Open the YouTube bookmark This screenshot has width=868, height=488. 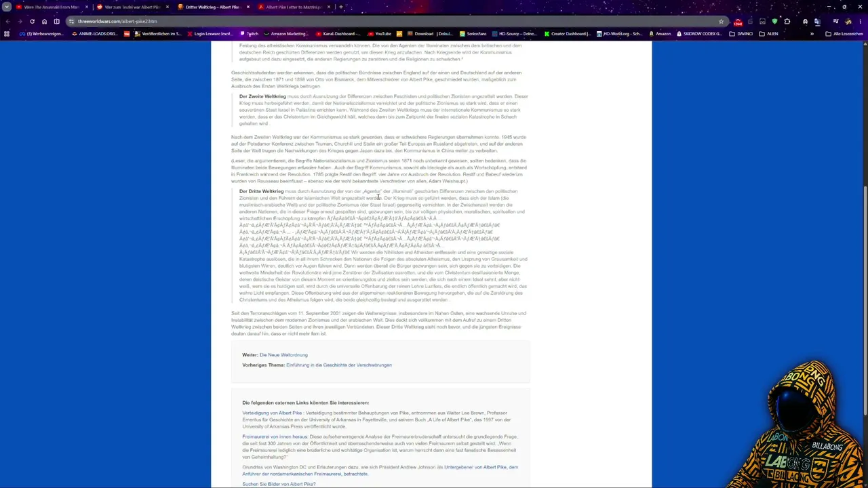[379, 34]
